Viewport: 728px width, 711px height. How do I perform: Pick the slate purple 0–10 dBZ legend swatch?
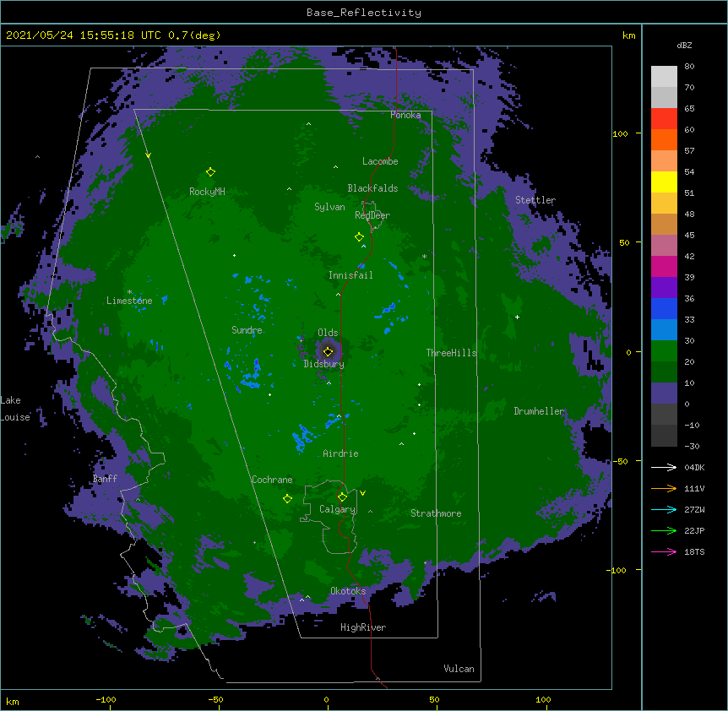click(664, 393)
